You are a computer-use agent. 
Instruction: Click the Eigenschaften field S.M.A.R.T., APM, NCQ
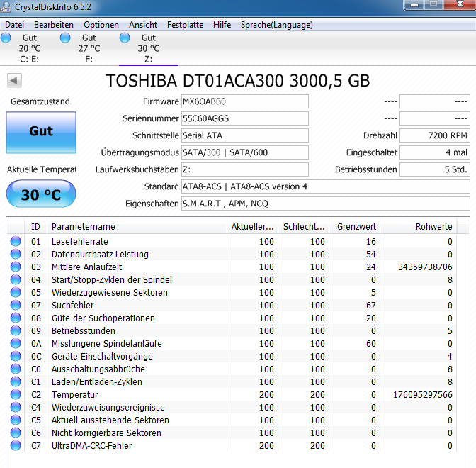(x=326, y=204)
